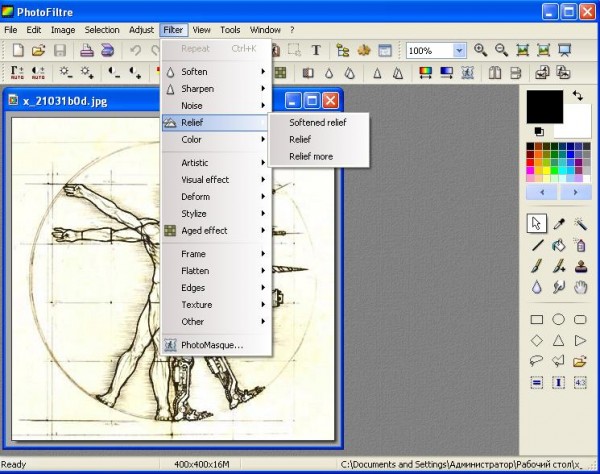The width and height of the screenshot is (600, 474).
Task: Select the Magic wand tool
Action: click(x=580, y=224)
